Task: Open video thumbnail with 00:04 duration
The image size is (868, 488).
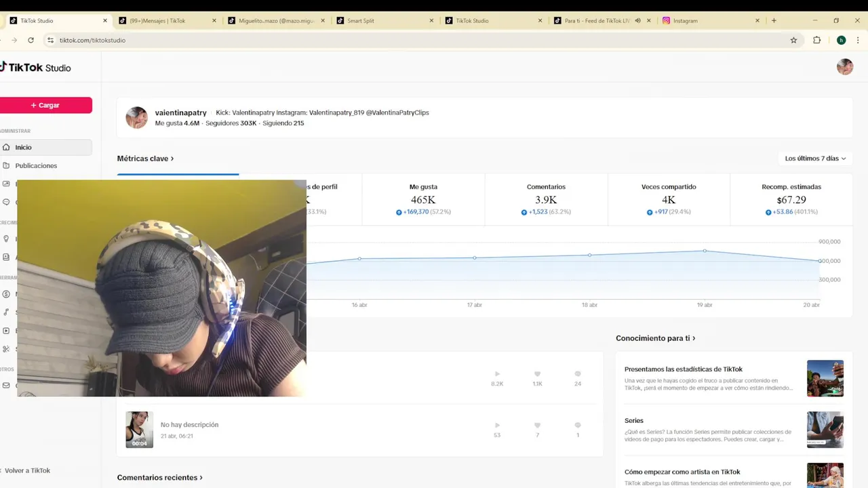Action: (x=139, y=430)
